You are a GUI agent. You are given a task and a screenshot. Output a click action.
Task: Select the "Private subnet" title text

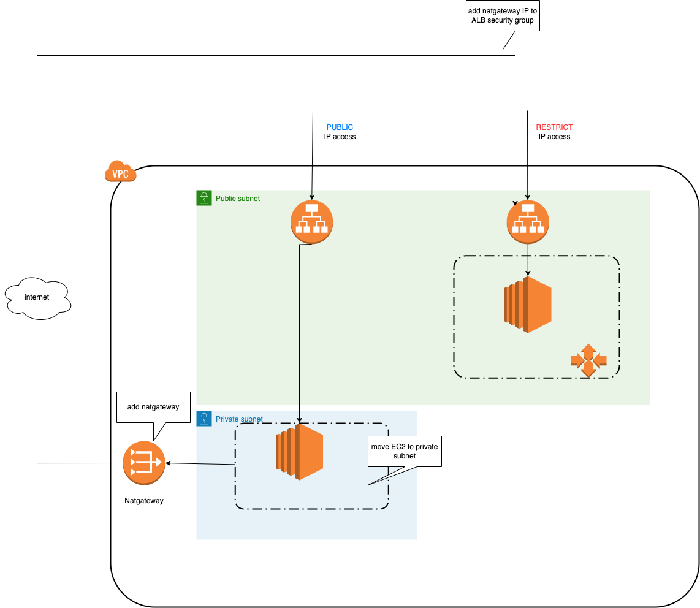(x=239, y=419)
